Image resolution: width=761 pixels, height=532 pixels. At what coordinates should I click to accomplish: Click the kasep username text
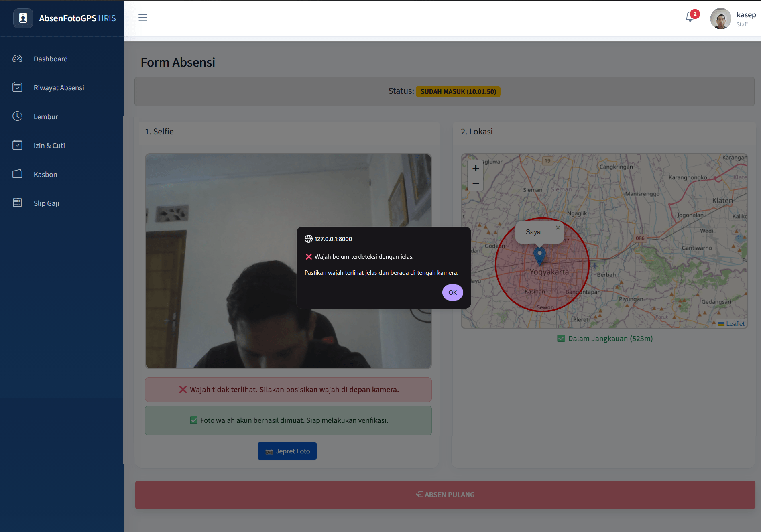point(746,15)
